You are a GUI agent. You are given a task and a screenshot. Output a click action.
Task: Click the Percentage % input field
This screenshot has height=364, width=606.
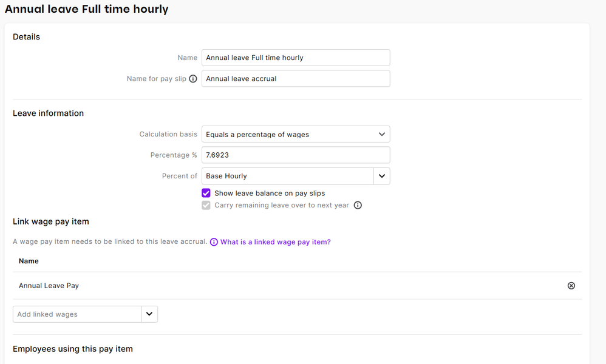point(296,155)
